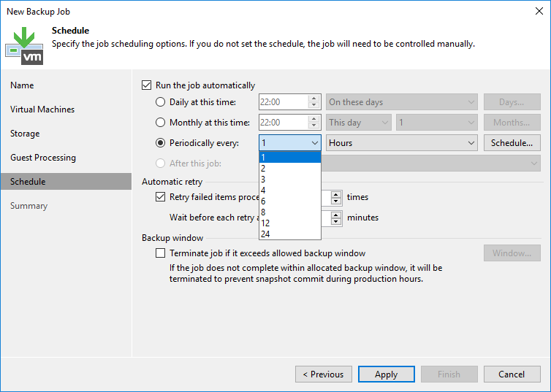
Task: Open the Guest Processing step
Action: click(42, 158)
